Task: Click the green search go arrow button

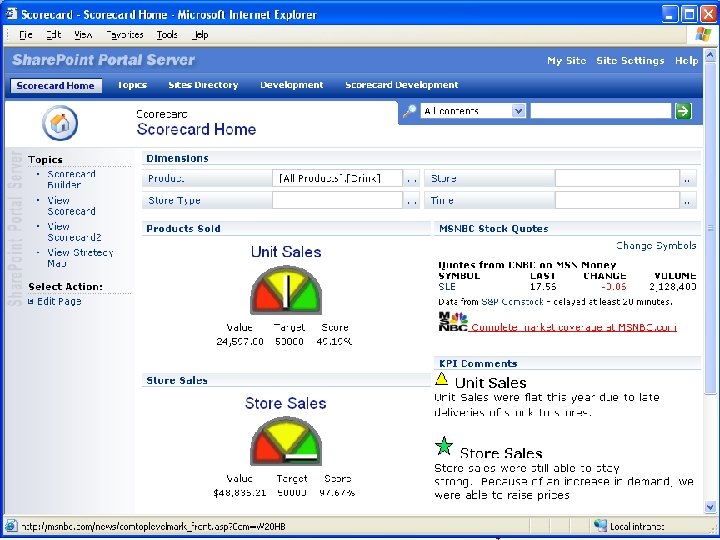Action: pos(683,111)
